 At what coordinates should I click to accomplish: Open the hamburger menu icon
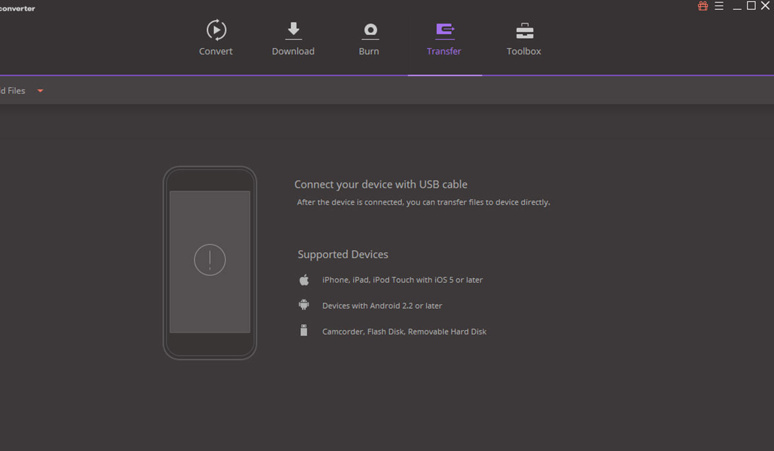pyautogui.click(x=719, y=6)
